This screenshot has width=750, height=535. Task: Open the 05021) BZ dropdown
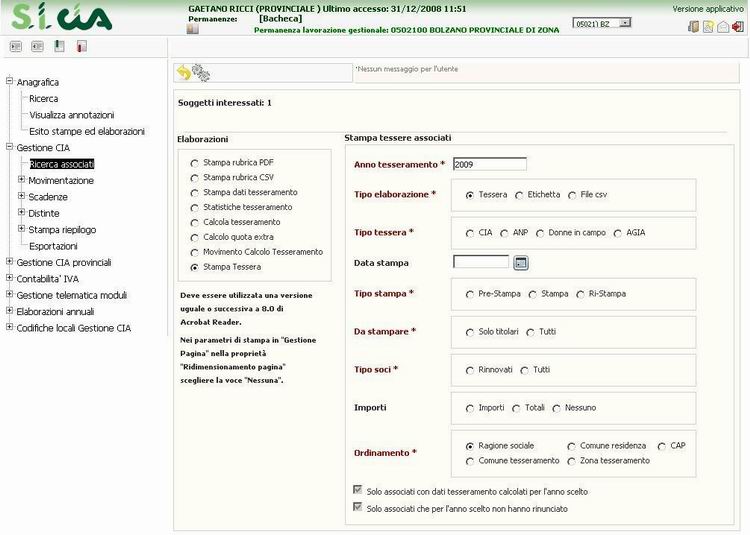pyautogui.click(x=602, y=23)
